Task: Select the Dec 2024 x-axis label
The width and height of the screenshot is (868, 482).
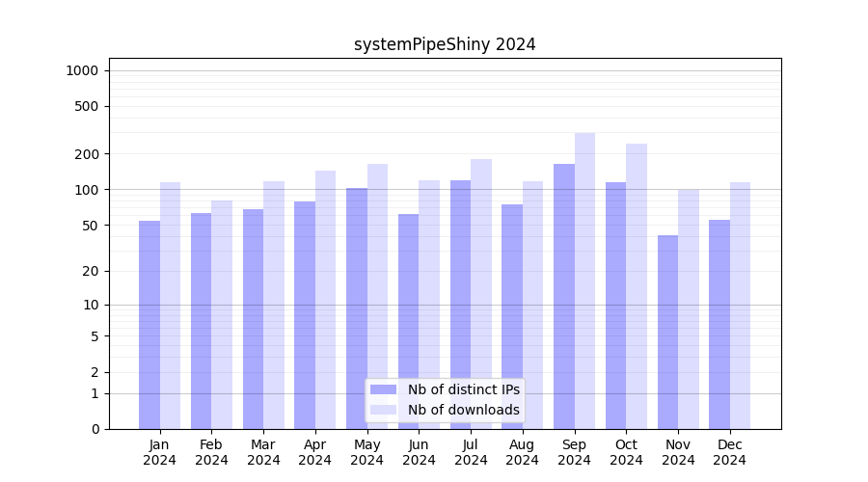Action: tap(730, 452)
